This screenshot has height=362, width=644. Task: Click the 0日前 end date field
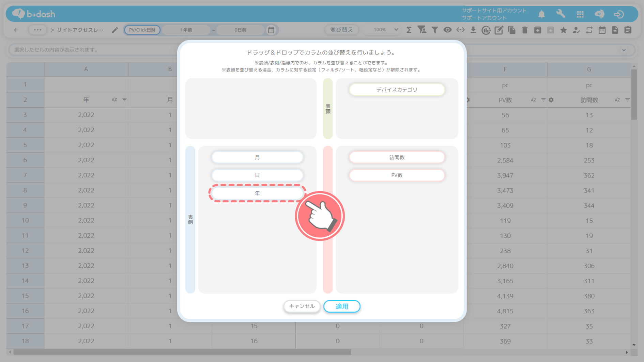point(240,30)
